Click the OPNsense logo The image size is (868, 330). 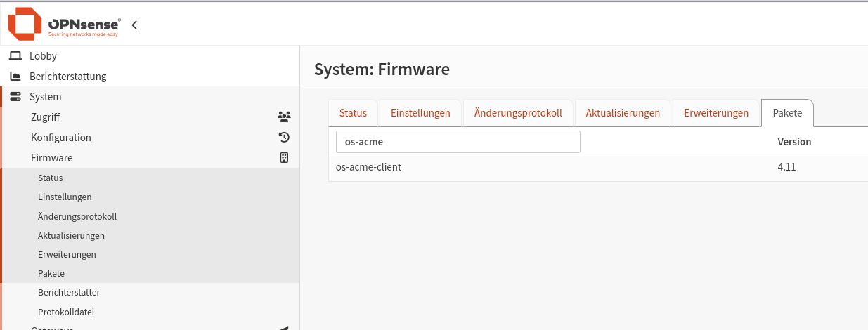(x=64, y=25)
